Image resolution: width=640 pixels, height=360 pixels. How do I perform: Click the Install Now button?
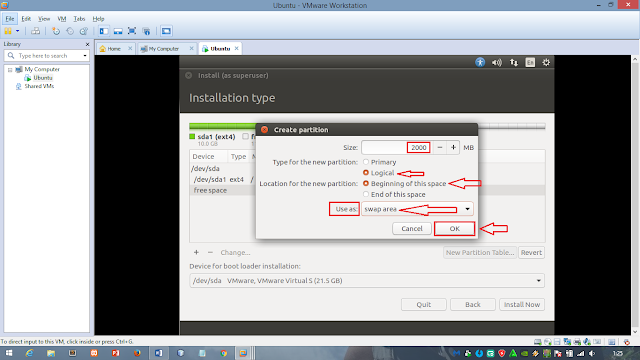point(522,304)
